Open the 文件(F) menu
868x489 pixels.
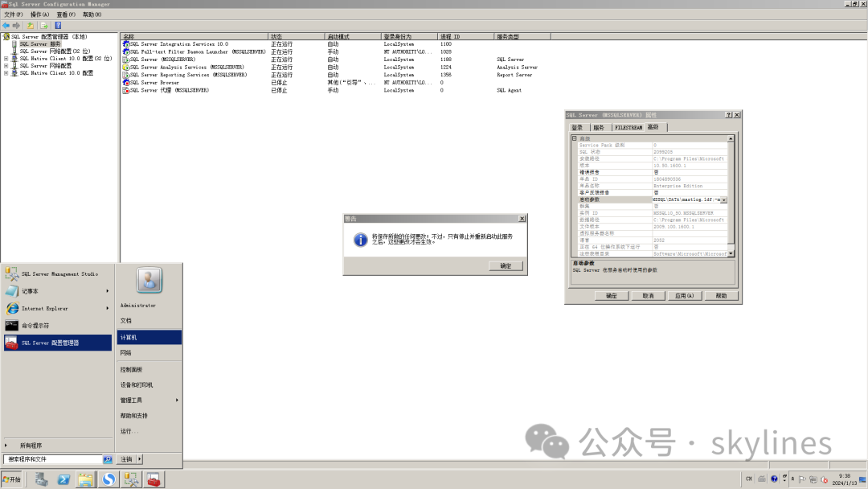coord(14,14)
